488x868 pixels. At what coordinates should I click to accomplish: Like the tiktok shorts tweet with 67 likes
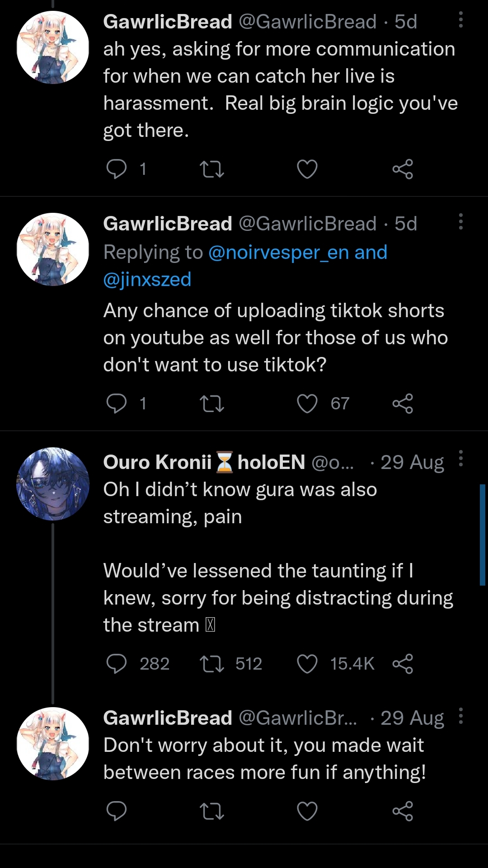point(307,404)
